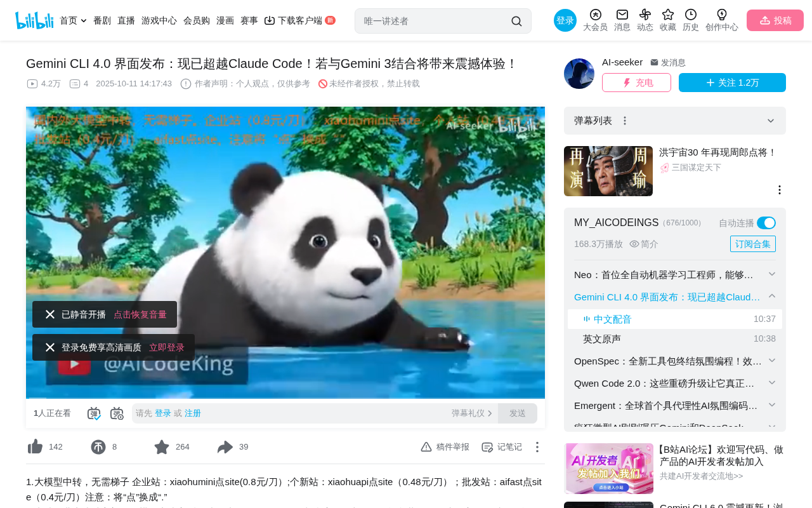This screenshot has width=812, height=508.
Task: Click 订阅合集 button
Action: pos(753,244)
